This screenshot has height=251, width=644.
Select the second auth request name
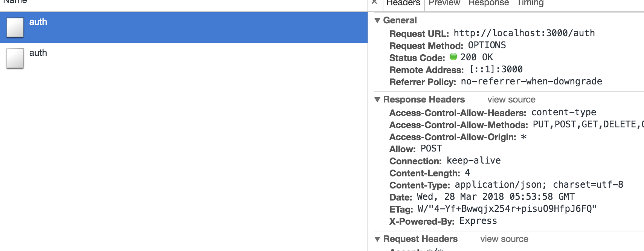pos(38,53)
